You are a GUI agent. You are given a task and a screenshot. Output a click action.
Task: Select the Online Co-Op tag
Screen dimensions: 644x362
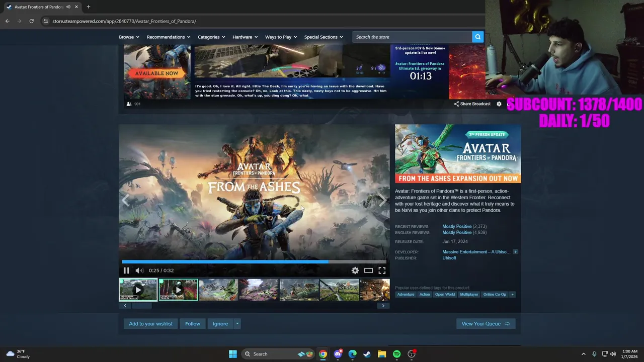[495, 295]
